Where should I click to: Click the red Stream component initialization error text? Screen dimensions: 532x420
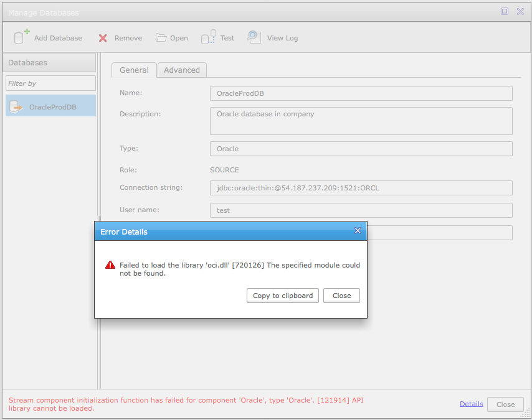click(x=186, y=404)
